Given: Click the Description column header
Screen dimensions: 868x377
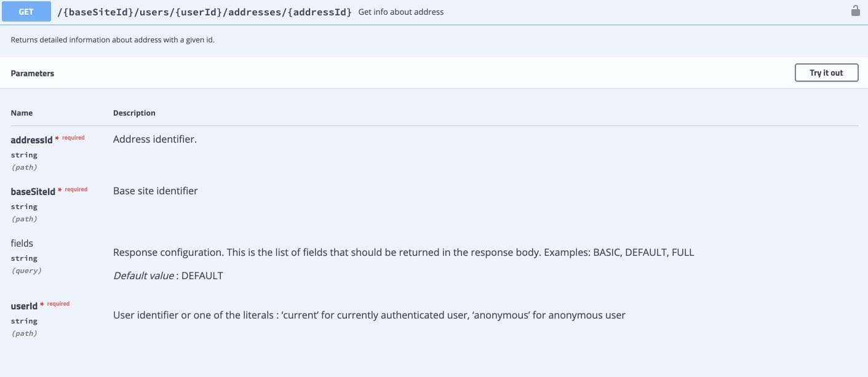Looking at the screenshot, I should point(134,113).
